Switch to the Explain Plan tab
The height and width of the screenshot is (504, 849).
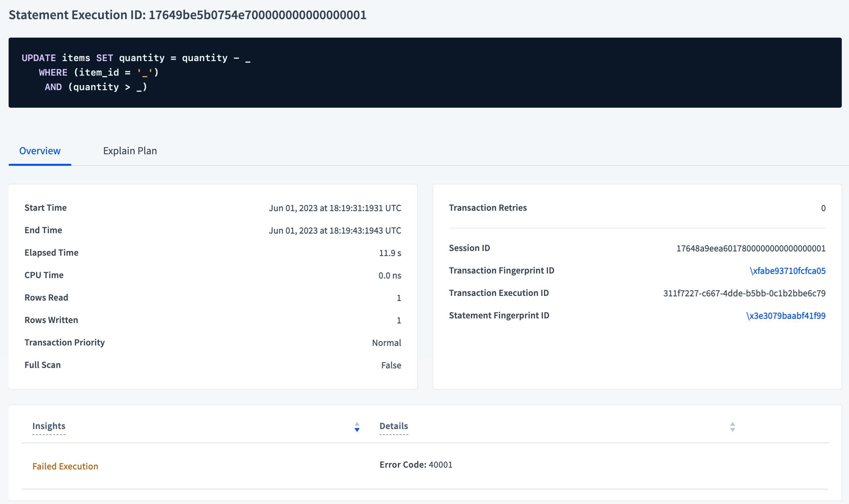(130, 151)
